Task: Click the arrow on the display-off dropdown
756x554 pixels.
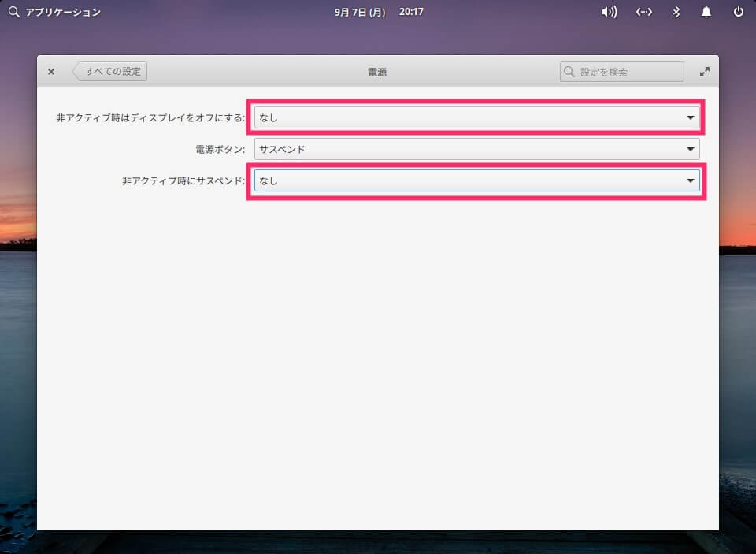Action: 691,117
